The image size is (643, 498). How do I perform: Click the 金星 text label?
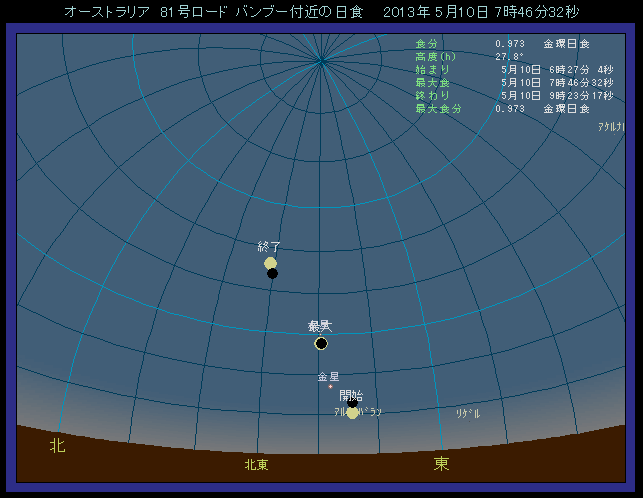328,377
